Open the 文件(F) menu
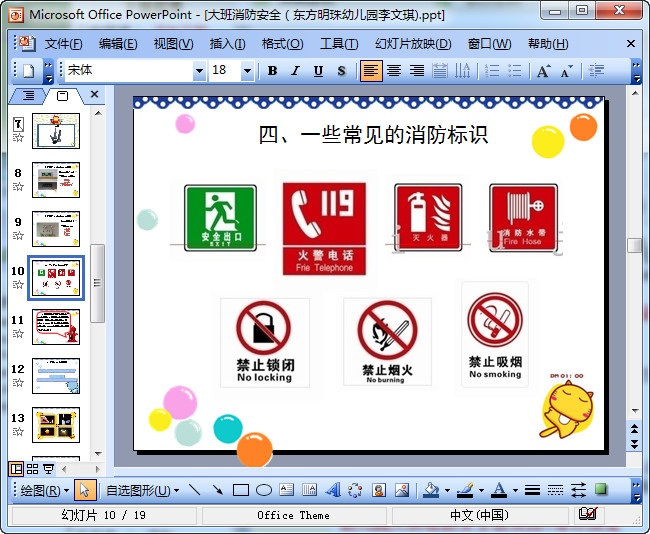The image size is (650, 534). point(63,44)
